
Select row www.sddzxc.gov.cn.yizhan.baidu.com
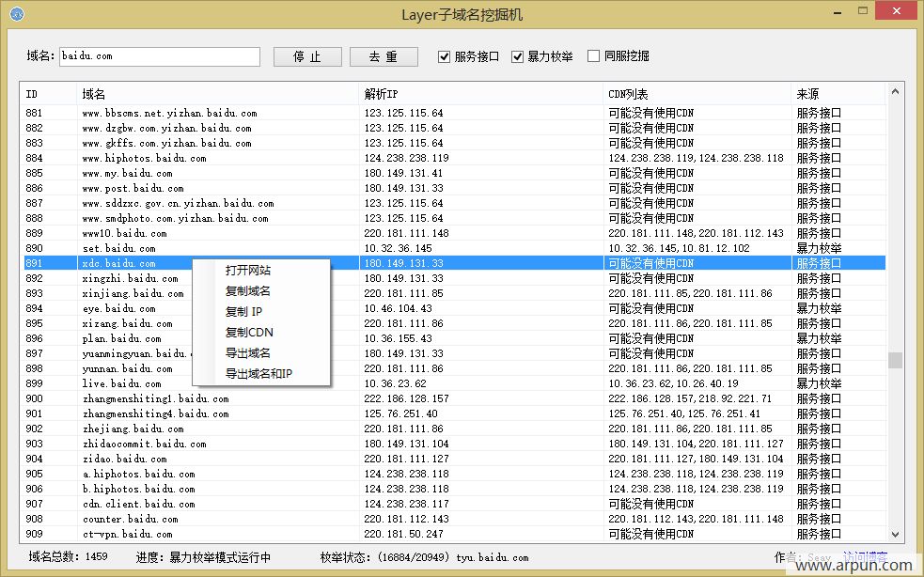(454, 203)
